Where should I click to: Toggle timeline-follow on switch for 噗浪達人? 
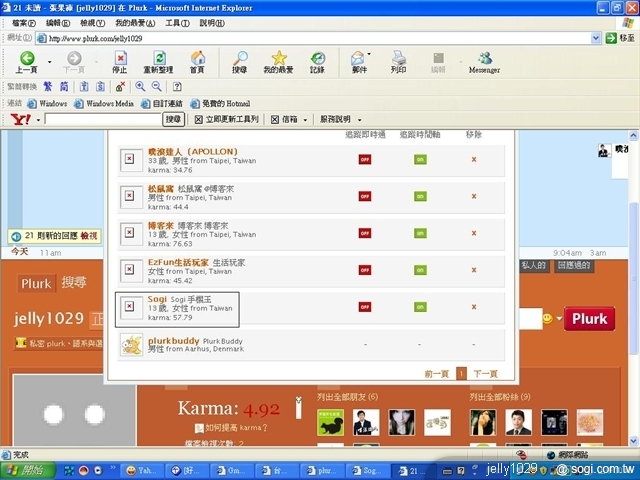click(x=420, y=160)
